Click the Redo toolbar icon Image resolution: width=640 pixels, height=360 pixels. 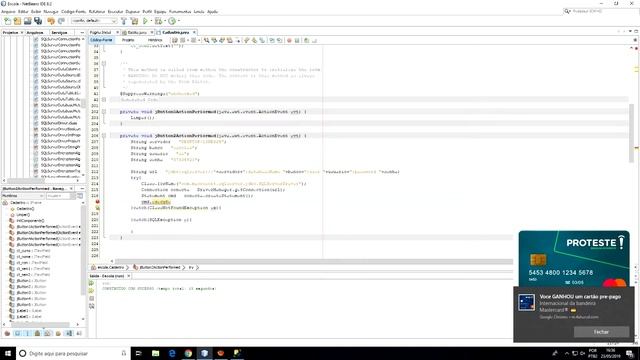[61, 21]
